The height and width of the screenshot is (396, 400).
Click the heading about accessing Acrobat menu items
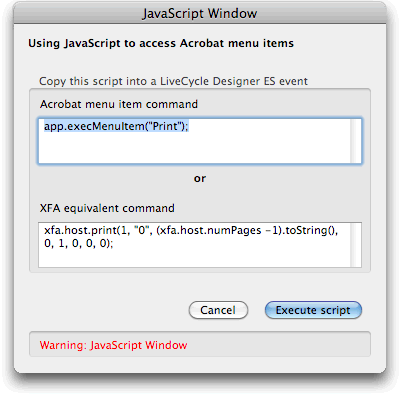[161, 43]
